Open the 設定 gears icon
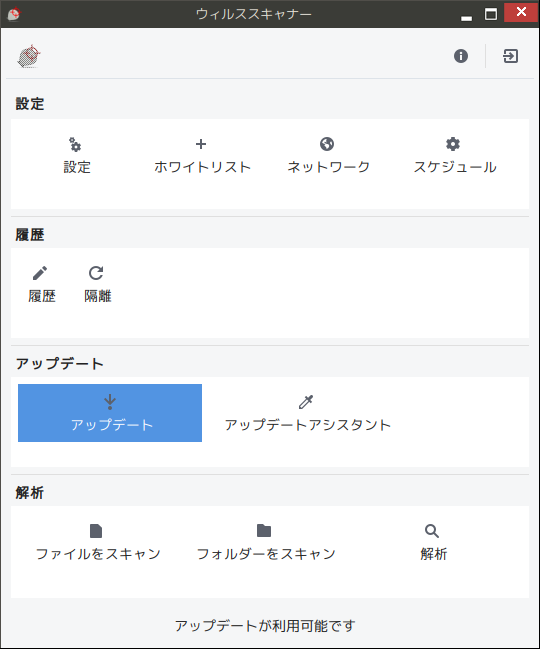 click(75, 144)
